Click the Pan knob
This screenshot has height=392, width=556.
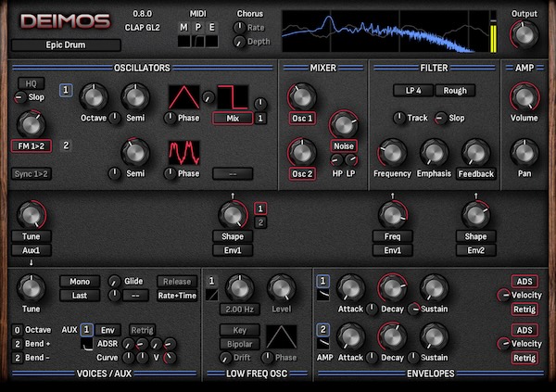(524, 153)
